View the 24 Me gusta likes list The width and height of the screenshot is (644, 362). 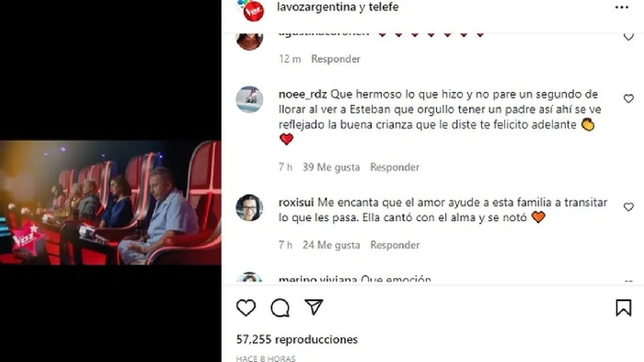pos(331,245)
